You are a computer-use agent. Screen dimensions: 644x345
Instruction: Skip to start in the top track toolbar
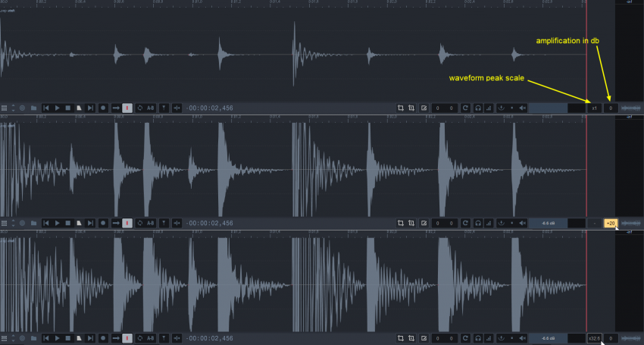coord(46,108)
